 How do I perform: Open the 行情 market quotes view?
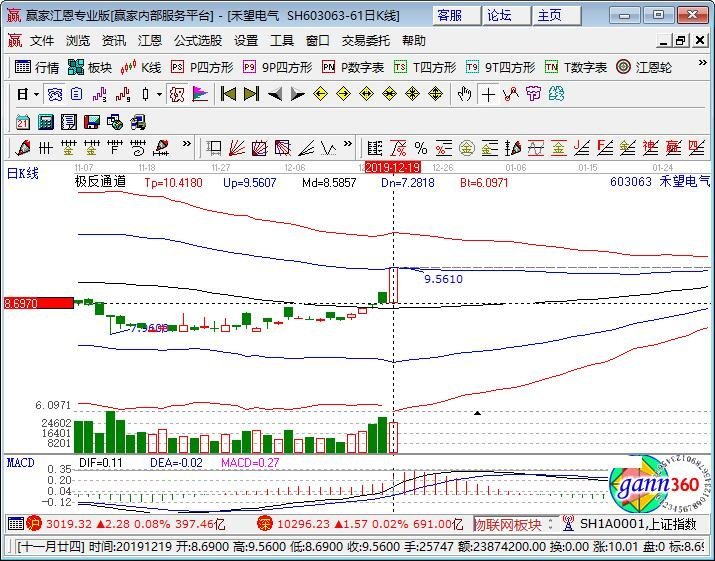coord(37,68)
